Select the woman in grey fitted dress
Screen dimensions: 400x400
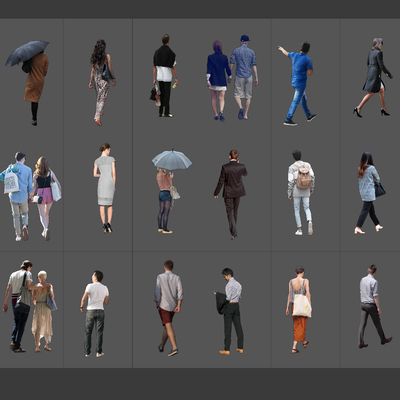105,188
